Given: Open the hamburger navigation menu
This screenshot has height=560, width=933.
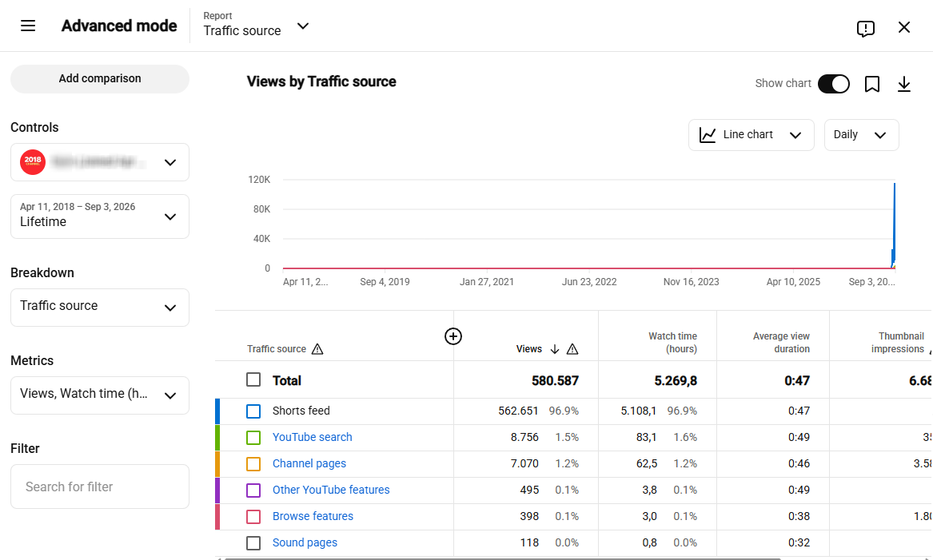Looking at the screenshot, I should pos(28,26).
